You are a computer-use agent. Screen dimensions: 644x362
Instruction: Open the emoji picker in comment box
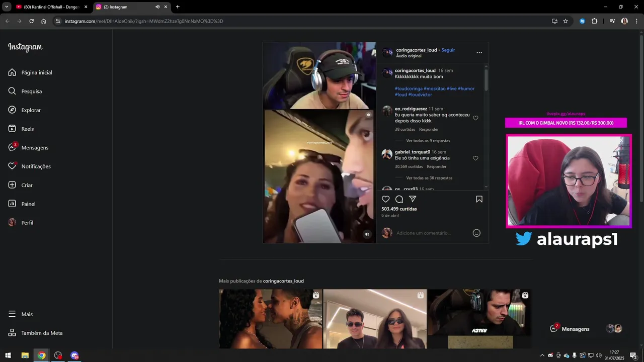click(476, 233)
